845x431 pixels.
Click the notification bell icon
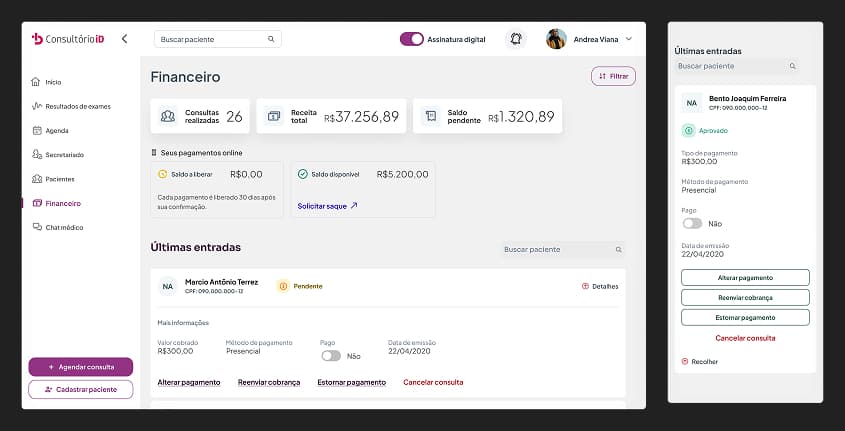pyautogui.click(x=516, y=39)
